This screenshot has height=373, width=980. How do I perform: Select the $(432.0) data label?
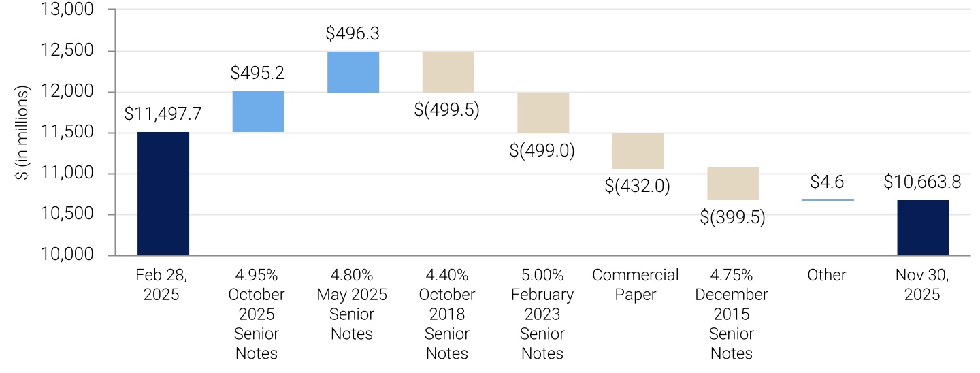click(x=637, y=186)
